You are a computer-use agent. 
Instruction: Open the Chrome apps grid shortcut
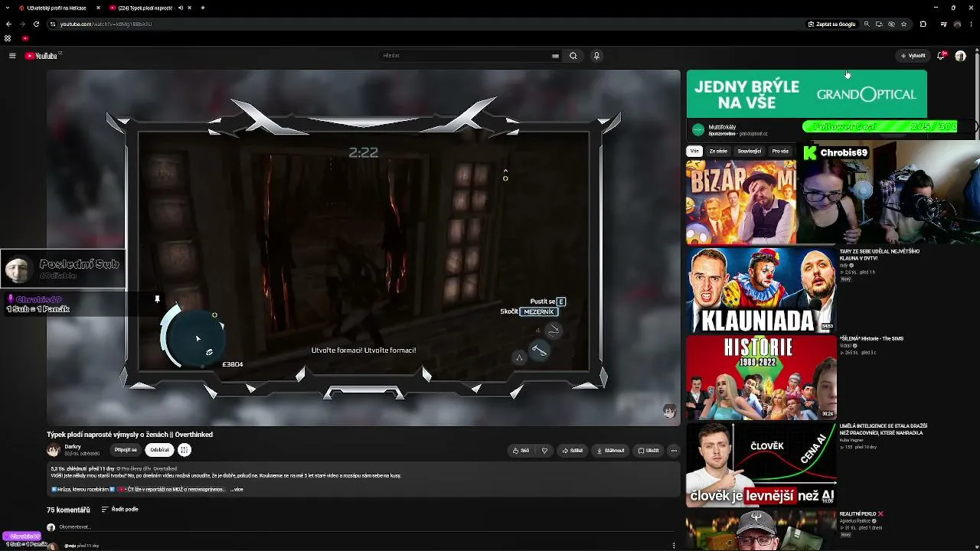pyautogui.click(x=8, y=38)
